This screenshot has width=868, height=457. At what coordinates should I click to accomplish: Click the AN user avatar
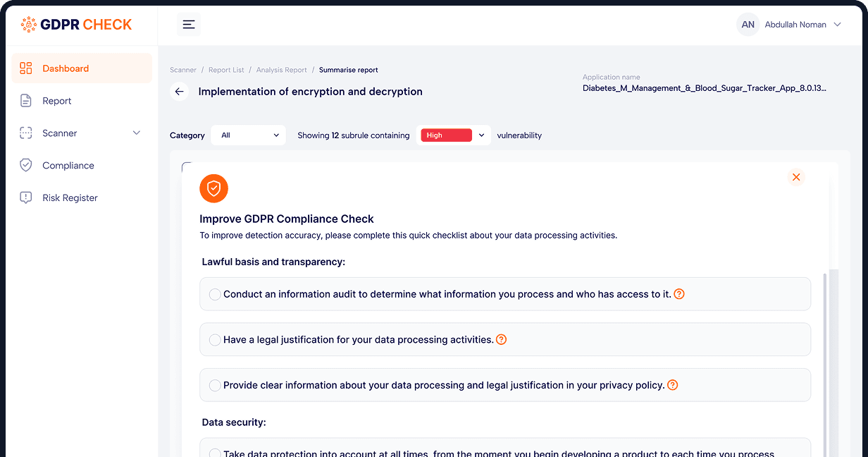click(748, 24)
